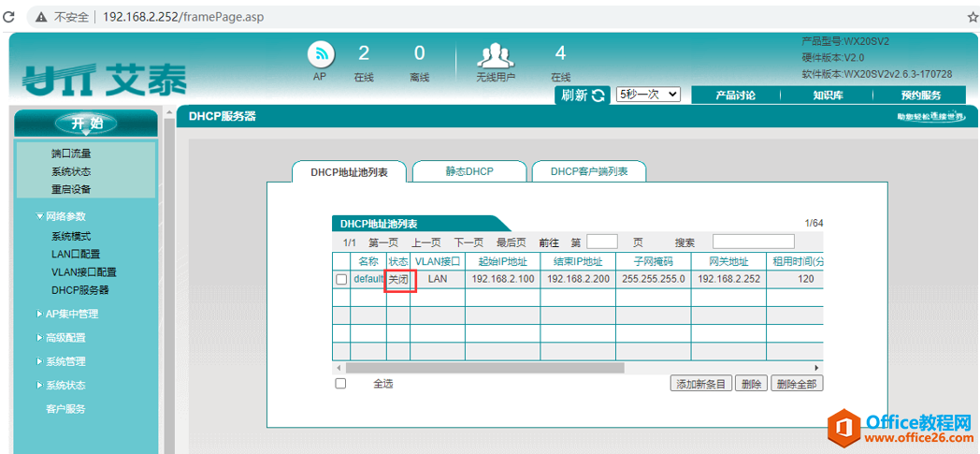980x454 pixels.
Task: Open 预约服务 in top navigation
Action: click(x=921, y=95)
